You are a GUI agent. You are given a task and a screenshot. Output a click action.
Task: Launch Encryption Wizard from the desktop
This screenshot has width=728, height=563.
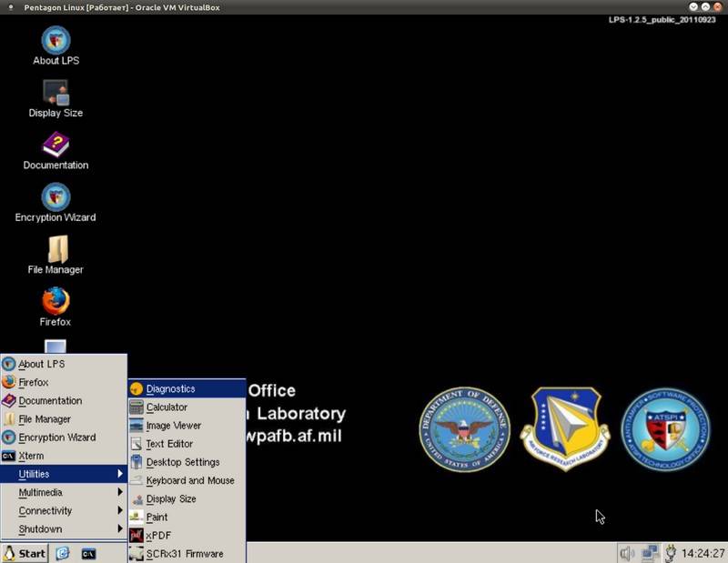point(56,197)
